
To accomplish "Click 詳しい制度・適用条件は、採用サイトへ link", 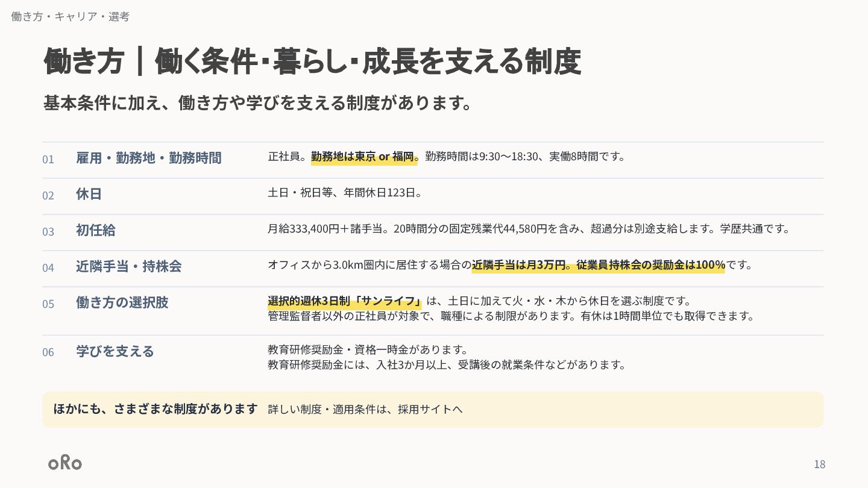I will (365, 409).
